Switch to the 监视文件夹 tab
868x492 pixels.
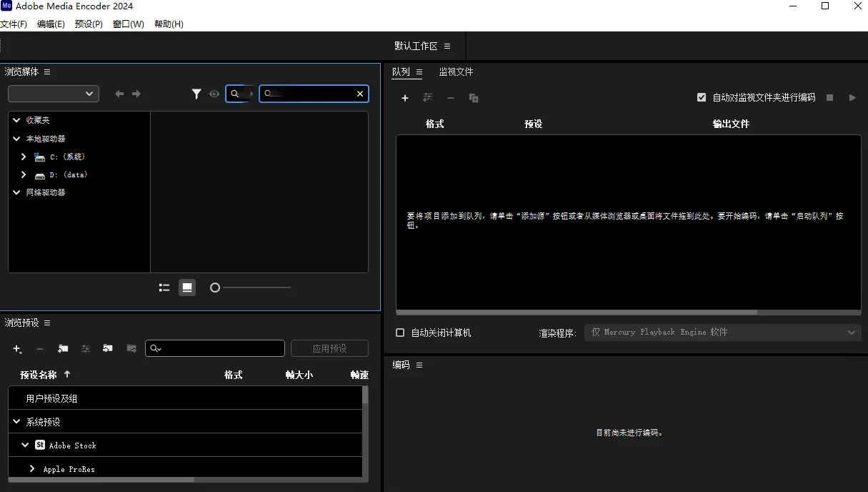[456, 72]
